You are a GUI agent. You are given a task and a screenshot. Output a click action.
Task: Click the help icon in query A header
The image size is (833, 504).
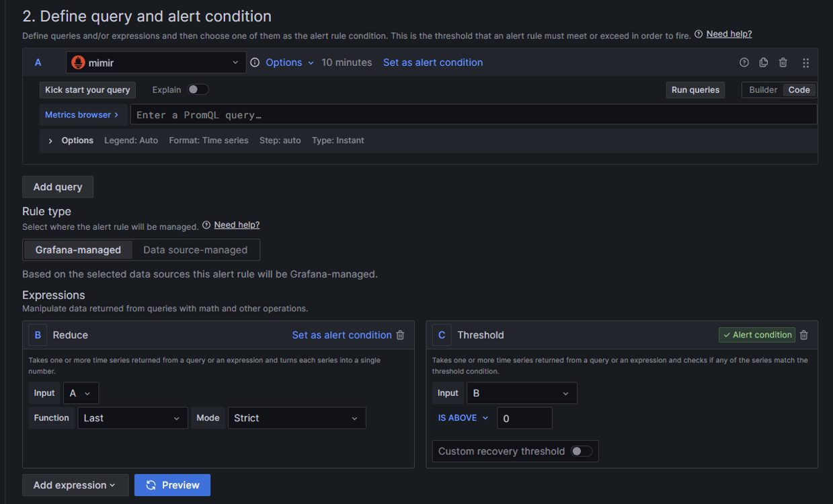744,62
